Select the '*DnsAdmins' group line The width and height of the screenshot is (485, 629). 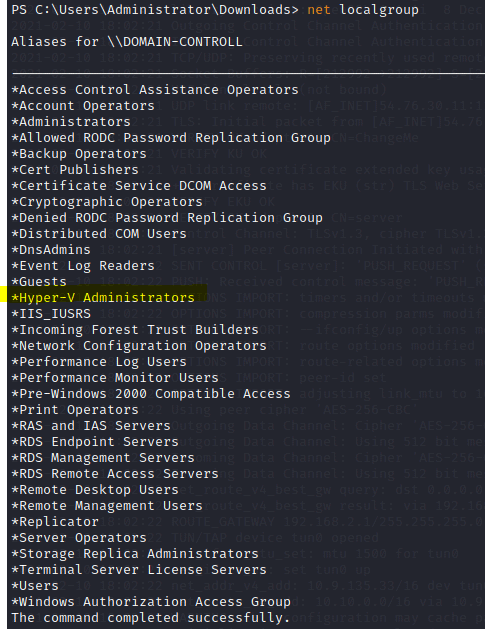(51, 250)
